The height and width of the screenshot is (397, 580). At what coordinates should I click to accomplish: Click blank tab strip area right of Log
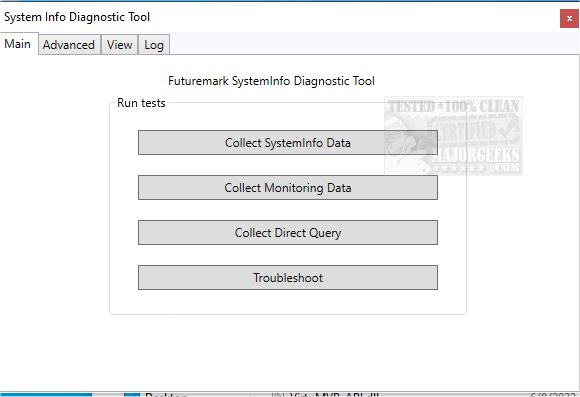(374, 44)
